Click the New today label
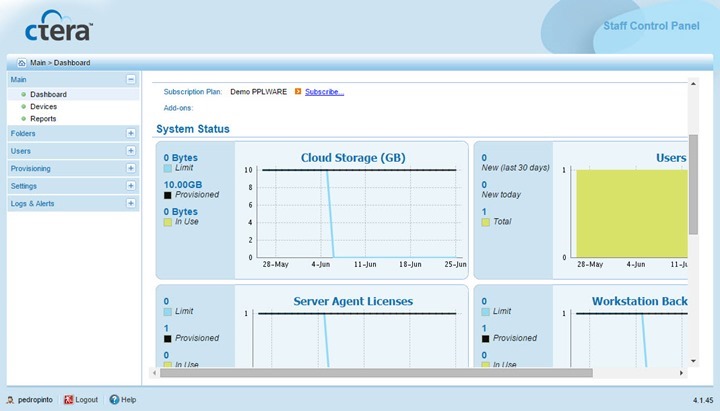720x411 pixels. 501,195
